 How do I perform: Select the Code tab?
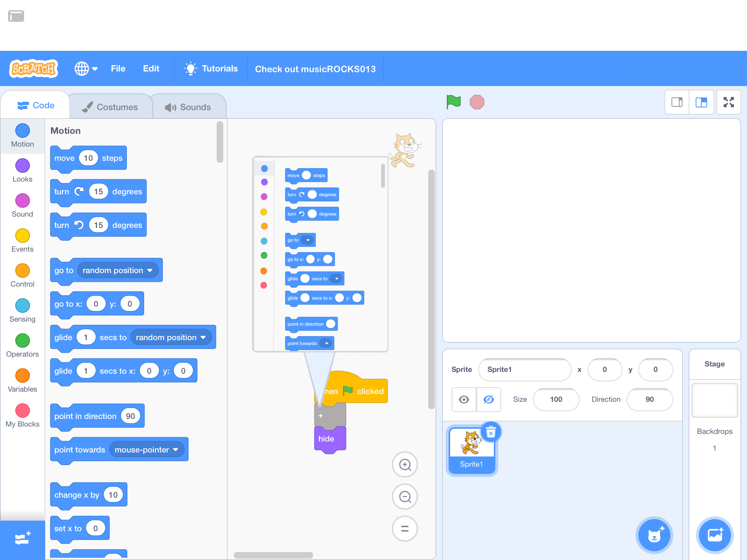36,105
